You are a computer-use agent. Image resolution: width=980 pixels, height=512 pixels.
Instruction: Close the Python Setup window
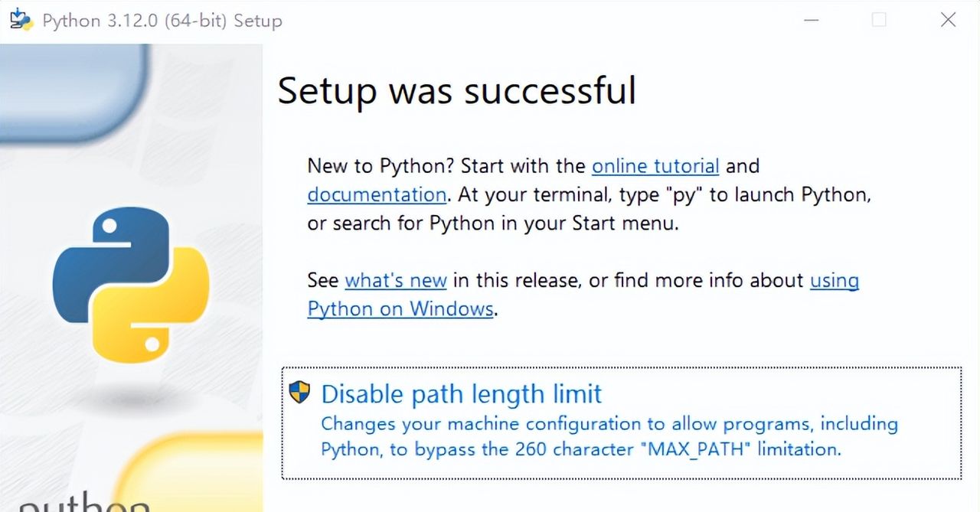pos(948,20)
